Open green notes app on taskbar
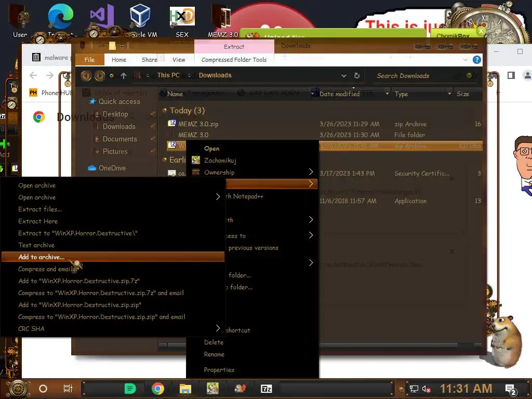The image size is (532, 399). (x=130, y=389)
